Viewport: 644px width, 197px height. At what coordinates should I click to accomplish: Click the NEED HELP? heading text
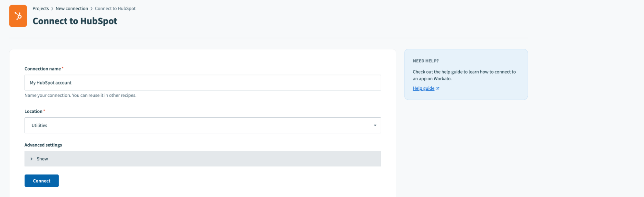coord(426,61)
